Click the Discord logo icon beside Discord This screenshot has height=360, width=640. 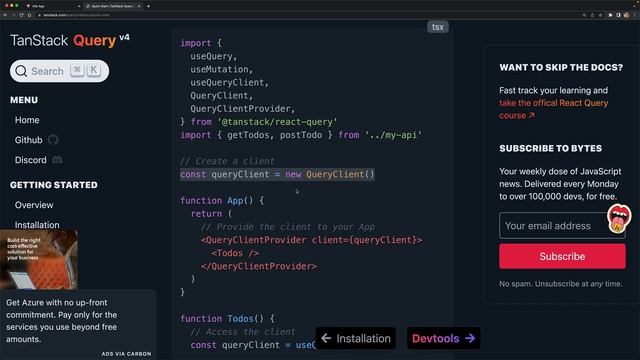(x=57, y=160)
